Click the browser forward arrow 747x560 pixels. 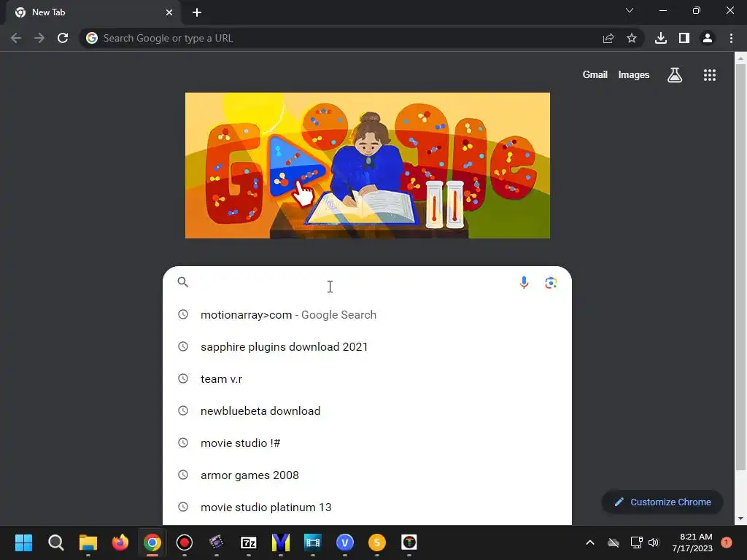point(39,38)
